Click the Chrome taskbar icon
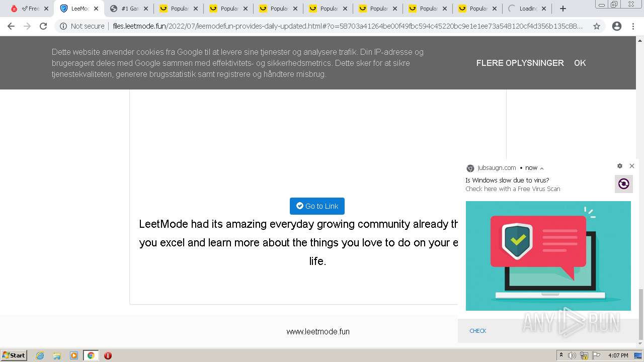Image resolution: width=644 pixels, height=362 pixels. pyautogui.click(x=91, y=355)
